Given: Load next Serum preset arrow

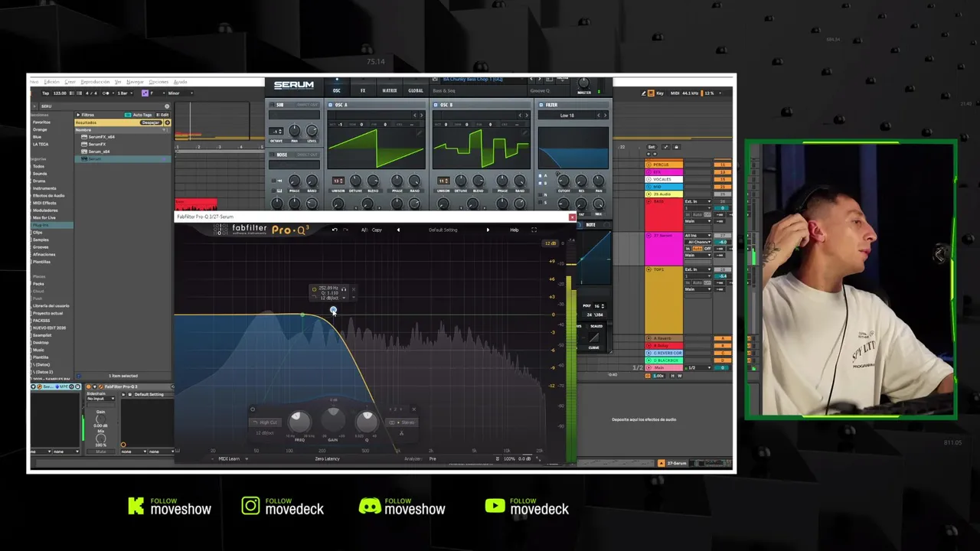Looking at the screenshot, I should click(x=540, y=79).
